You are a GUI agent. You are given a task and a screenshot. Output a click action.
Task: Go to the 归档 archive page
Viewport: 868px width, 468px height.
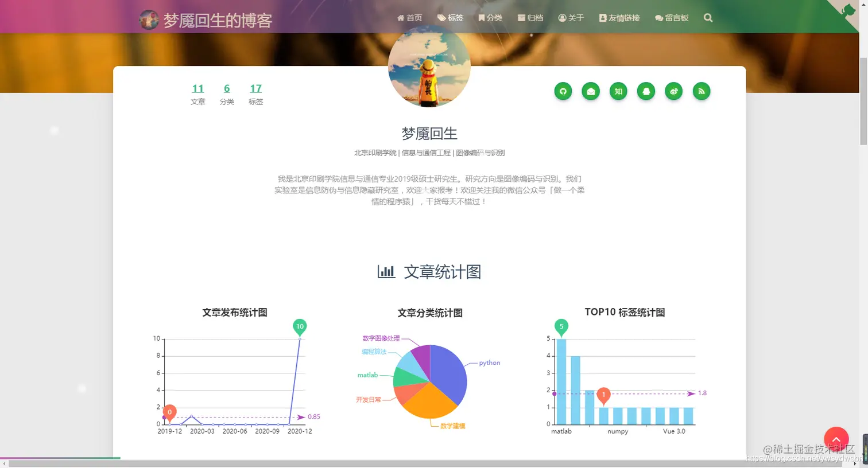click(x=530, y=18)
